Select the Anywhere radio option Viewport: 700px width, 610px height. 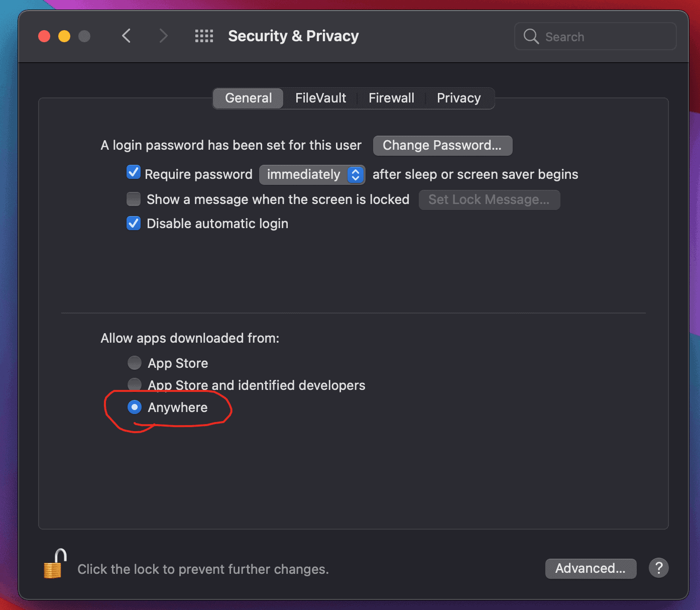(135, 407)
